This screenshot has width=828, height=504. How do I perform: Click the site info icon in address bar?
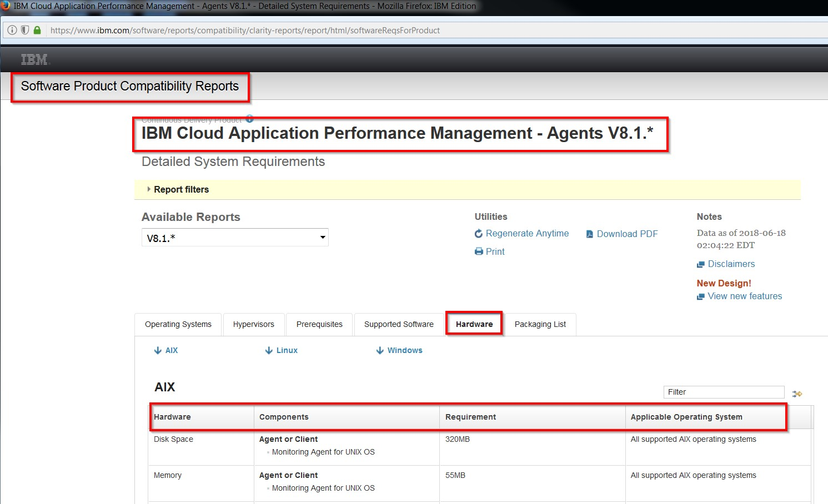click(x=12, y=30)
